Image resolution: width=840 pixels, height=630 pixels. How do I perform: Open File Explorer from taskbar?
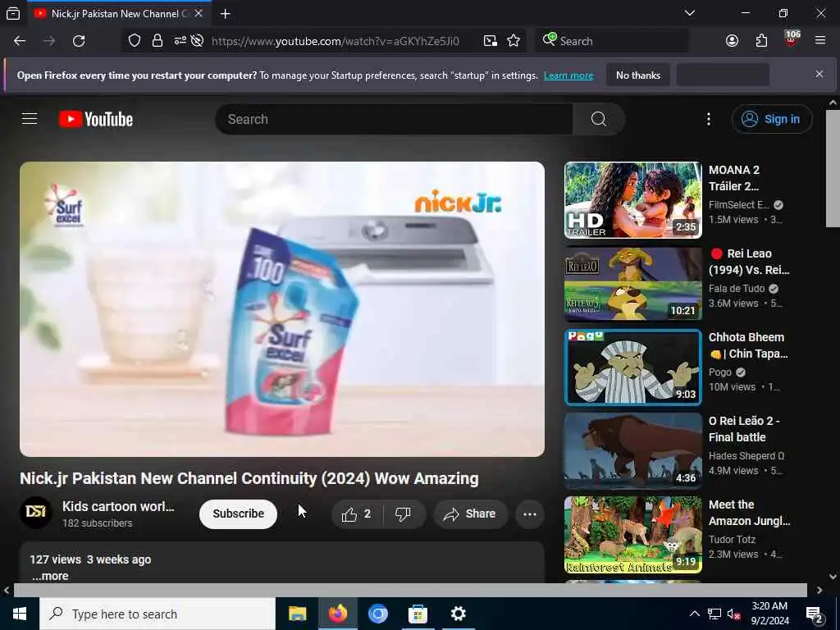(297, 614)
